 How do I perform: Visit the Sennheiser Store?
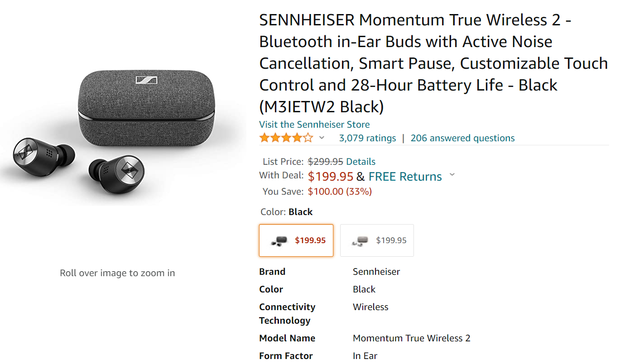(314, 124)
